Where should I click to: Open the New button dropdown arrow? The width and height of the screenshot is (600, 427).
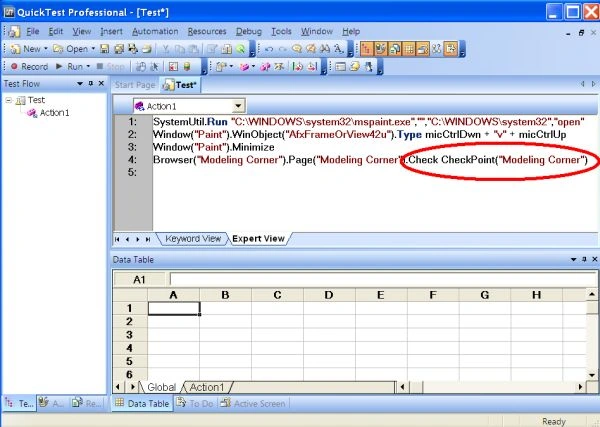click(x=46, y=49)
